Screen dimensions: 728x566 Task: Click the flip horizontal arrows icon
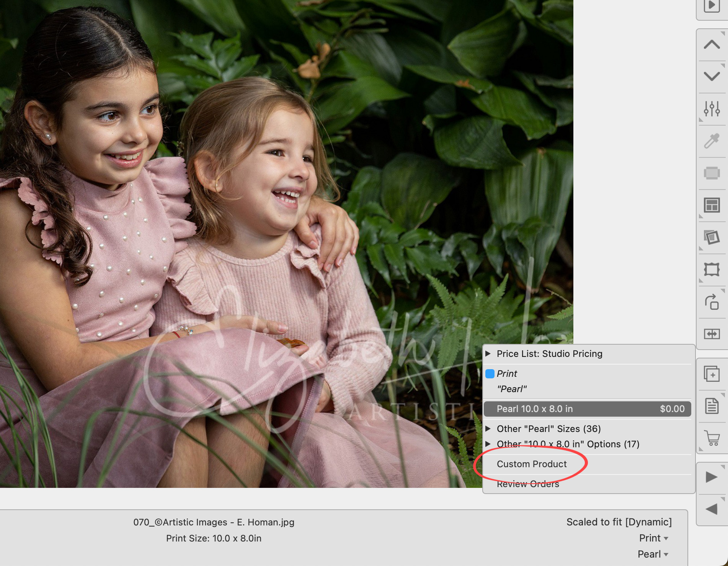tap(712, 334)
